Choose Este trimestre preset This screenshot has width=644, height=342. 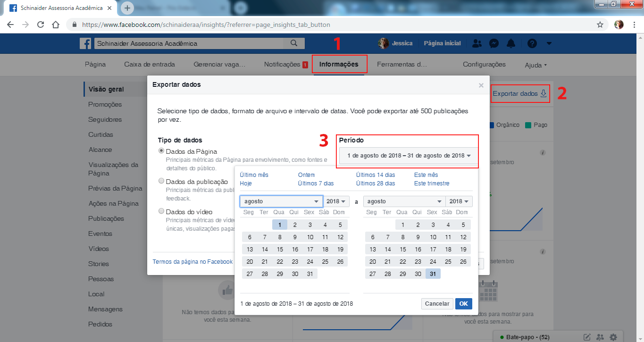click(432, 184)
